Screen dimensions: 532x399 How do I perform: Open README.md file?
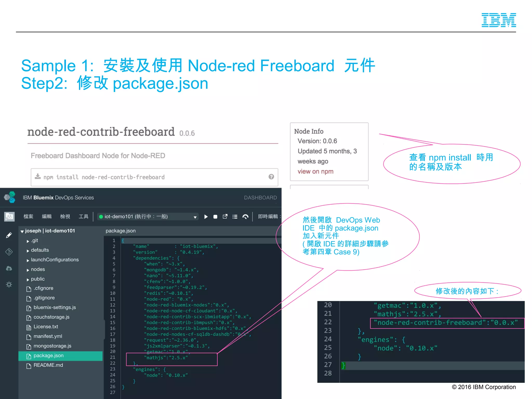tap(48, 365)
